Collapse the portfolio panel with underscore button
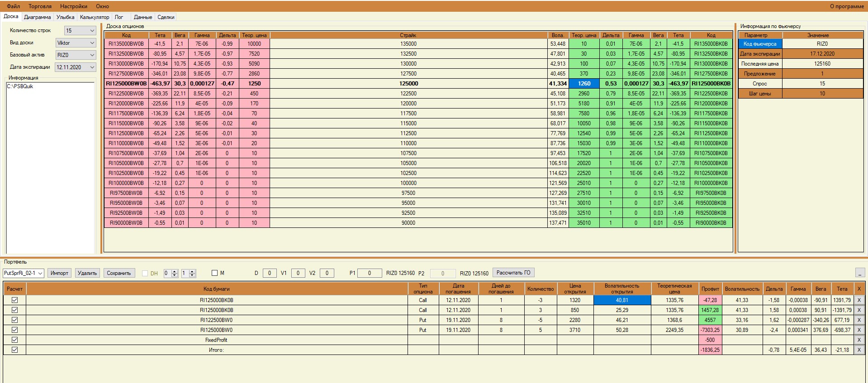 tap(860, 273)
